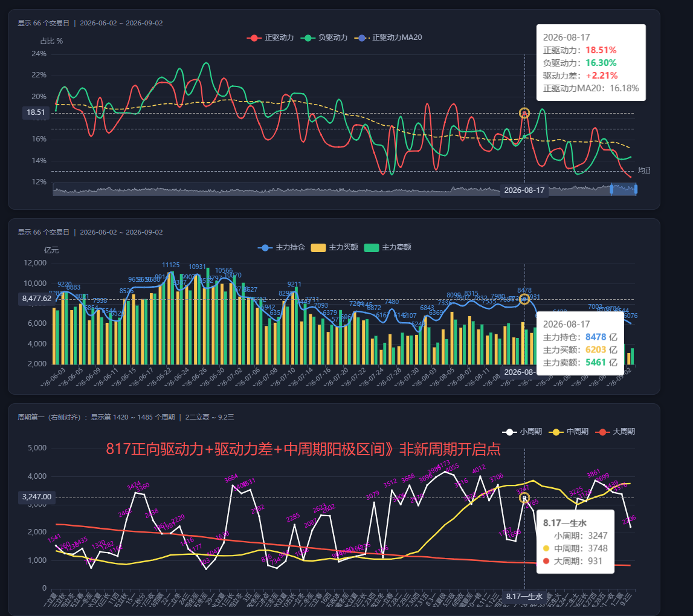Click the 占比 % axis title
The width and height of the screenshot is (693, 616).
51,41
